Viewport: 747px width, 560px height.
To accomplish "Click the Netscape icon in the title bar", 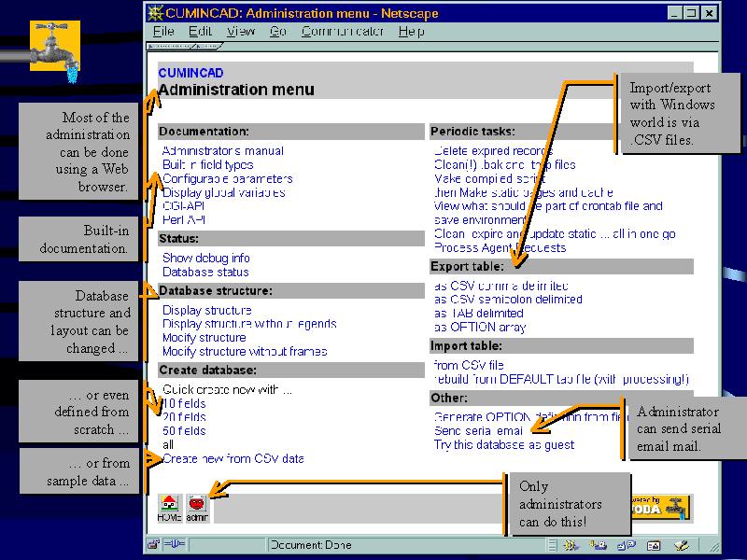I will coord(155,13).
